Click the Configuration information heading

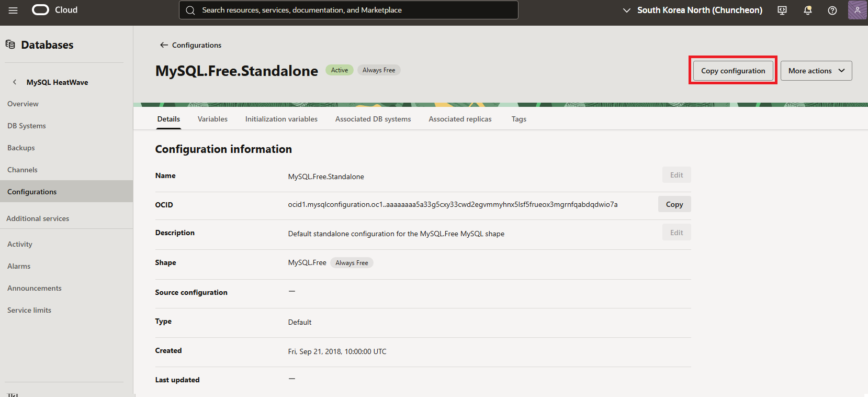223,149
